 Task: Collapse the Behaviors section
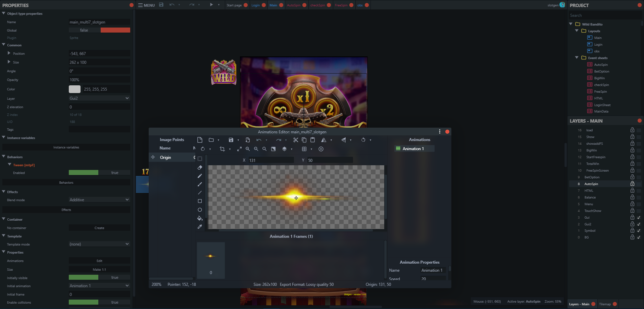4,157
